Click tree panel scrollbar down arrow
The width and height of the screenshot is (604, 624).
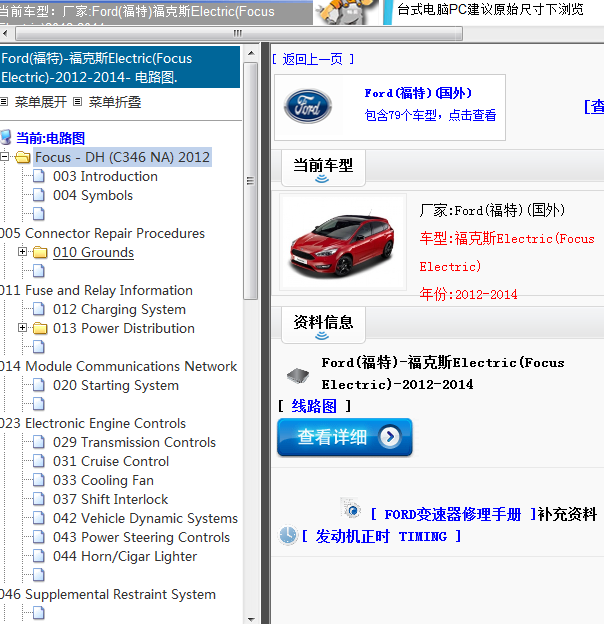pos(251,619)
